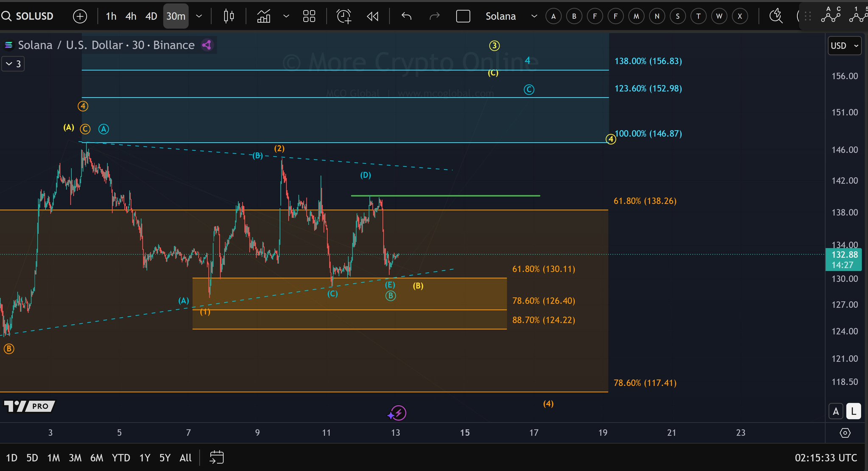Viewport: 868px width, 471px height.
Task: Start bar replay with rewind icon
Action: tap(372, 16)
